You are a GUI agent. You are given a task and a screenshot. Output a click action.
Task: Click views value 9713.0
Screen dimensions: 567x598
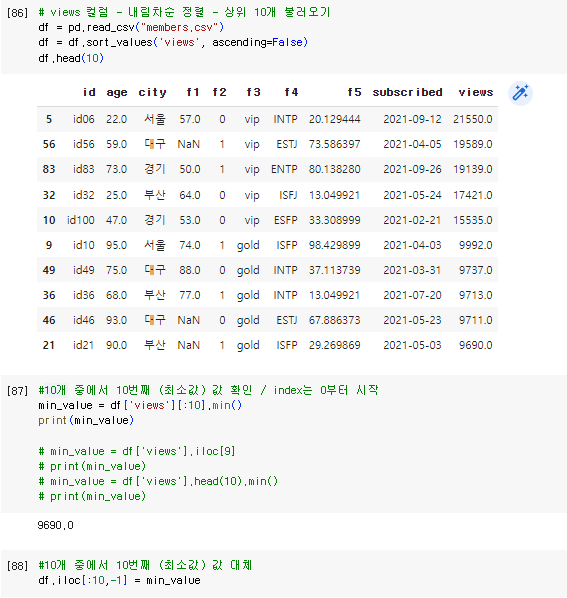point(475,295)
